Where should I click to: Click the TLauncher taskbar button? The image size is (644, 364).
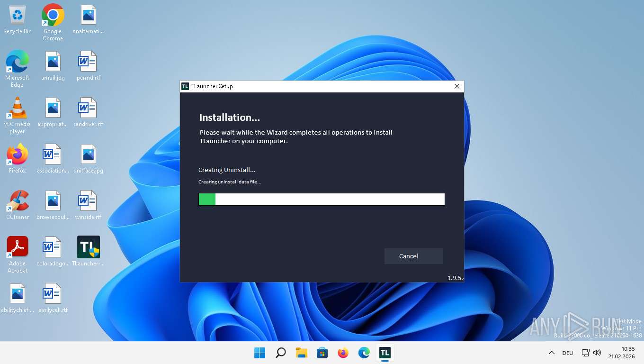tap(385, 353)
